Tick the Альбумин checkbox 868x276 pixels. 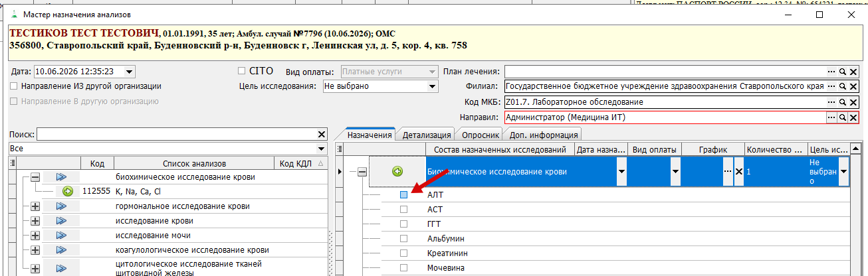403,239
